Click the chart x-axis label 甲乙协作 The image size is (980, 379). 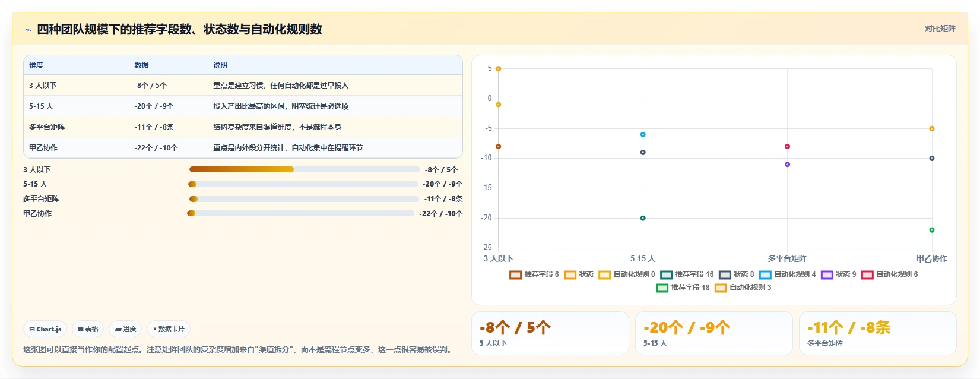pos(932,259)
